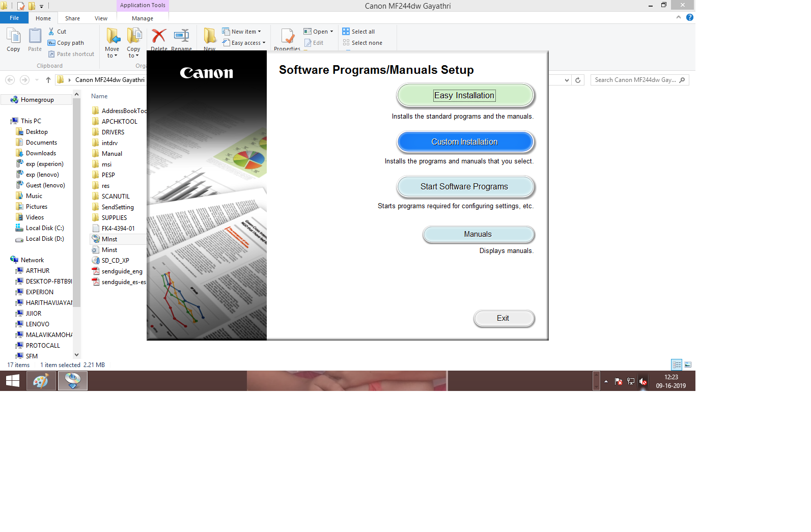
Task: Open the Manage tab
Action: (143, 18)
